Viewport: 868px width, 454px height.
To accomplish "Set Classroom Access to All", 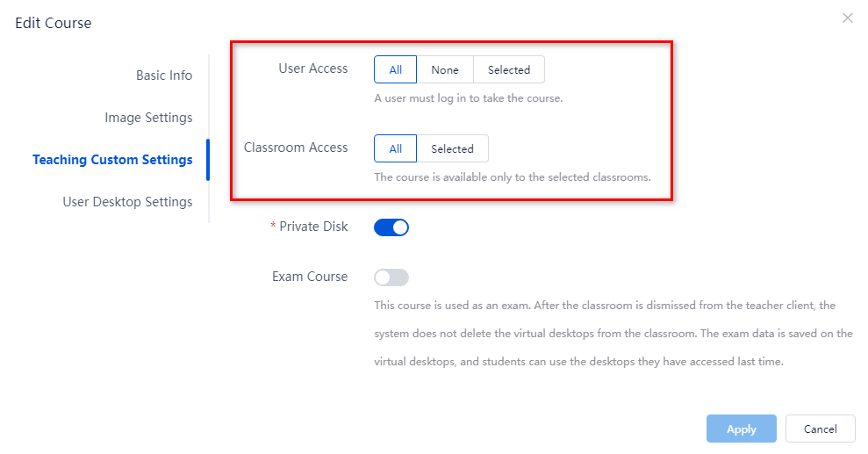I will 395,148.
